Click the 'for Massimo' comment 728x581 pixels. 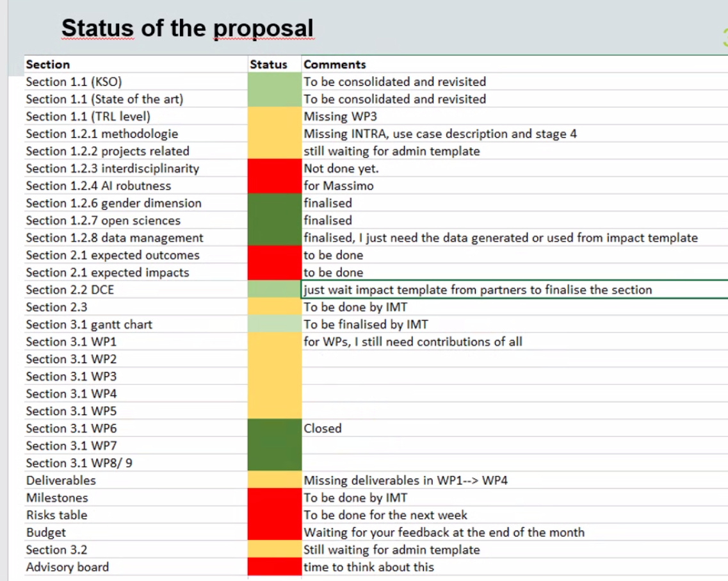click(x=339, y=186)
